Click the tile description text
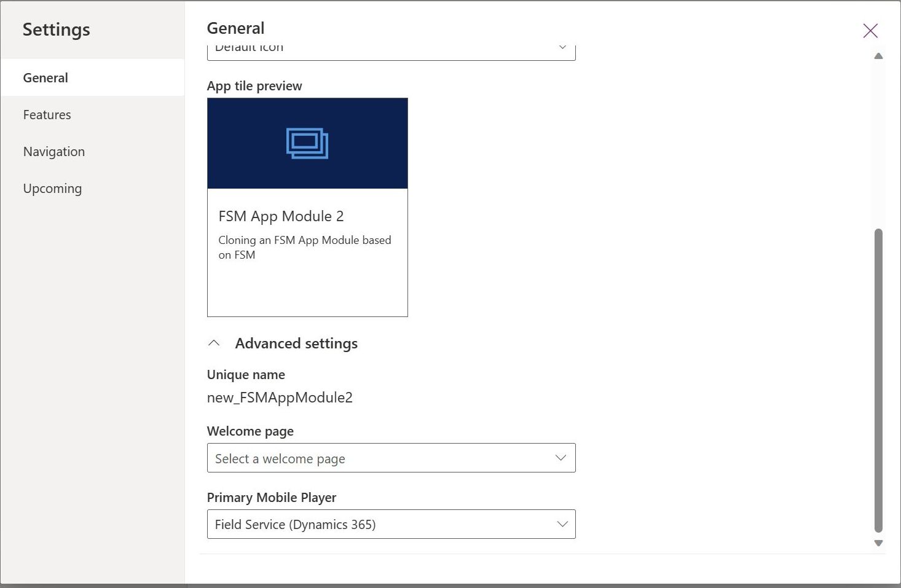 click(305, 247)
